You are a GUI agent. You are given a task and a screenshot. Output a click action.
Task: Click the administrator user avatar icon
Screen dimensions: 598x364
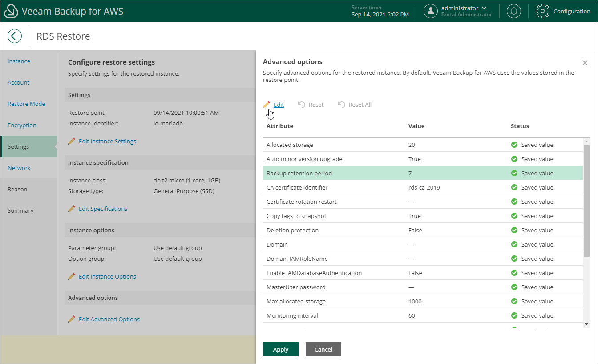point(430,11)
